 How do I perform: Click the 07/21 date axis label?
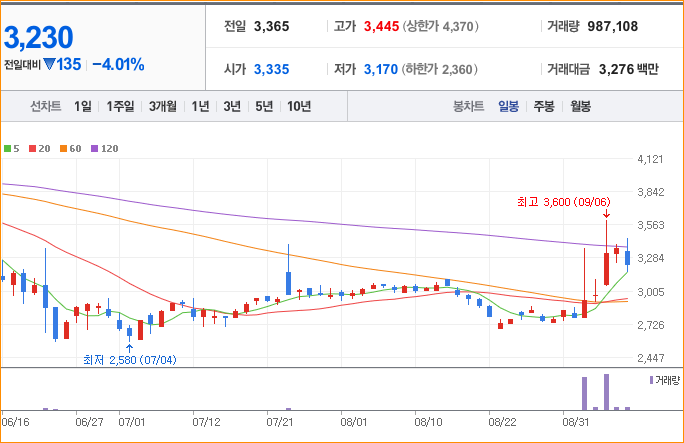click(280, 422)
